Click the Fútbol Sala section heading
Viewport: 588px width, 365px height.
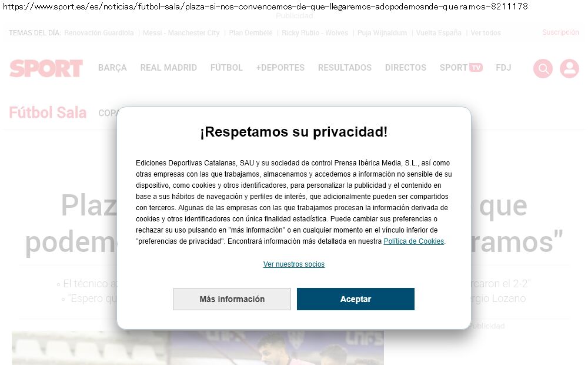tap(48, 112)
